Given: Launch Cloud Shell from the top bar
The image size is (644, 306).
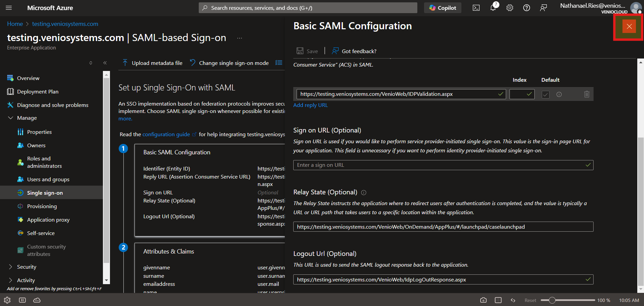Looking at the screenshot, I should pyautogui.click(x=476, y=8).
